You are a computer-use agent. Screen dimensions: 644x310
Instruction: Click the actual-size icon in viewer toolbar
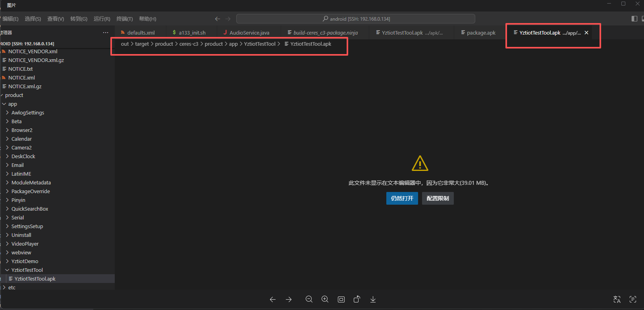(x=341, y=300)
